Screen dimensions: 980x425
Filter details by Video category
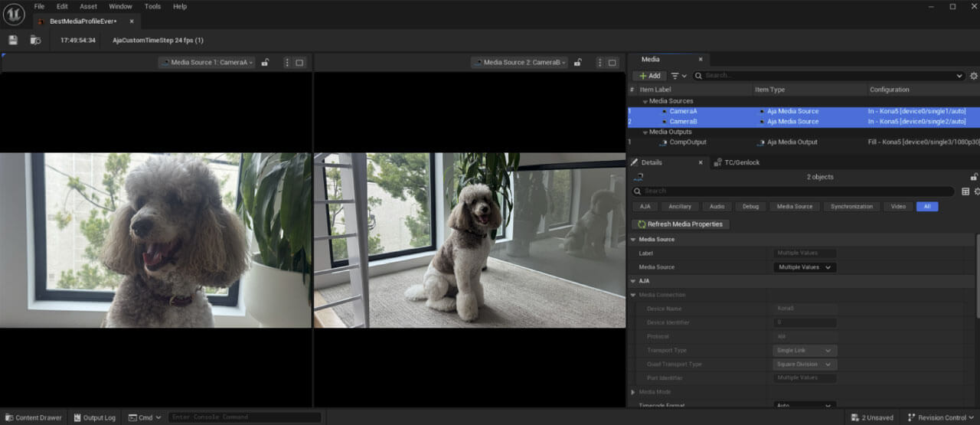pos(898,207)
